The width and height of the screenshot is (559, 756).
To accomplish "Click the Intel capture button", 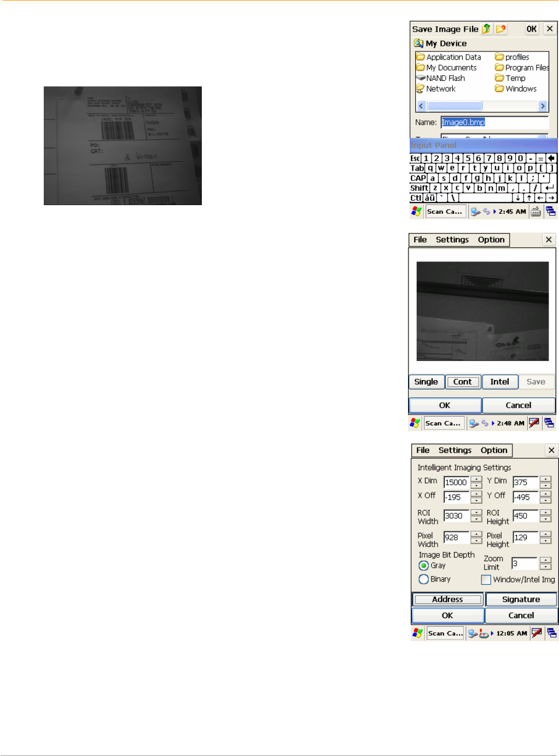I will point(499,382).
